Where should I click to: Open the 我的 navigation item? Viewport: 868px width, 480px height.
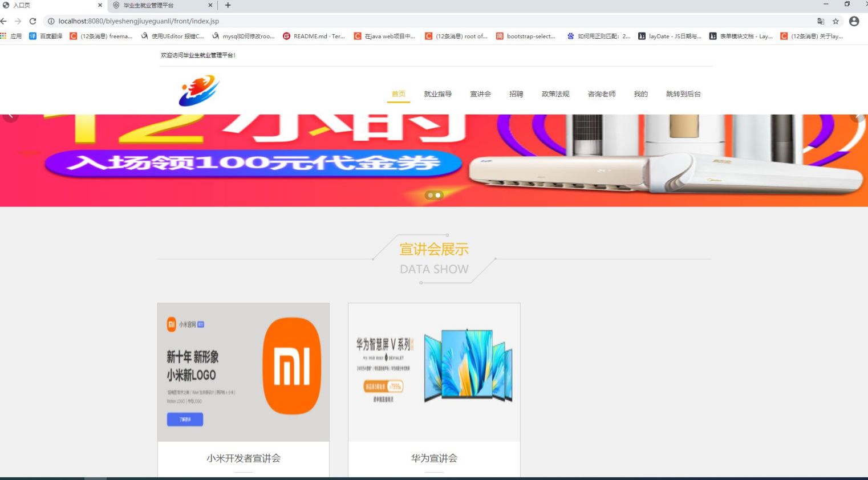coord(641,94)
